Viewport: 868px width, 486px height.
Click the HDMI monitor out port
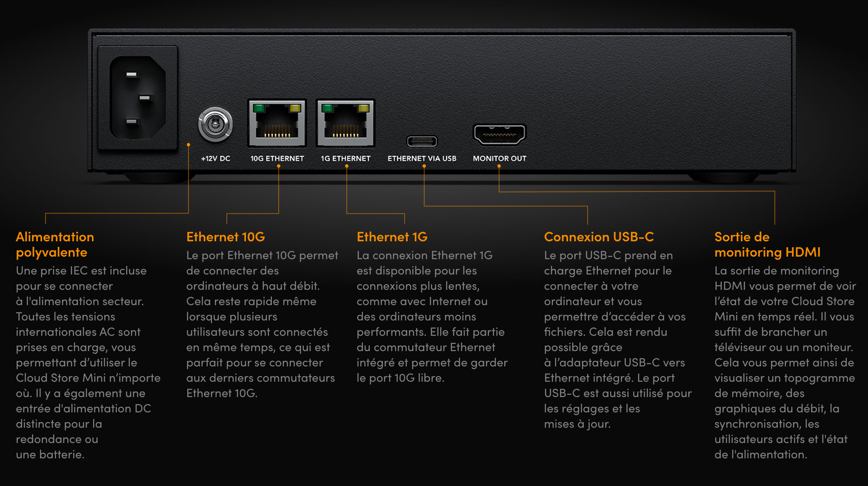point(500,134)
